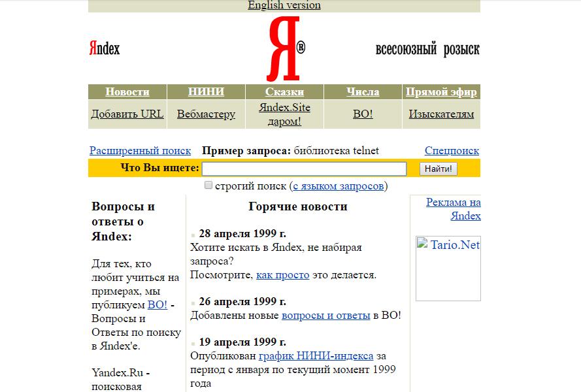Select the НИНИ menu item
581x392 pixels.
pyautogui.click(x=206, y=92)
